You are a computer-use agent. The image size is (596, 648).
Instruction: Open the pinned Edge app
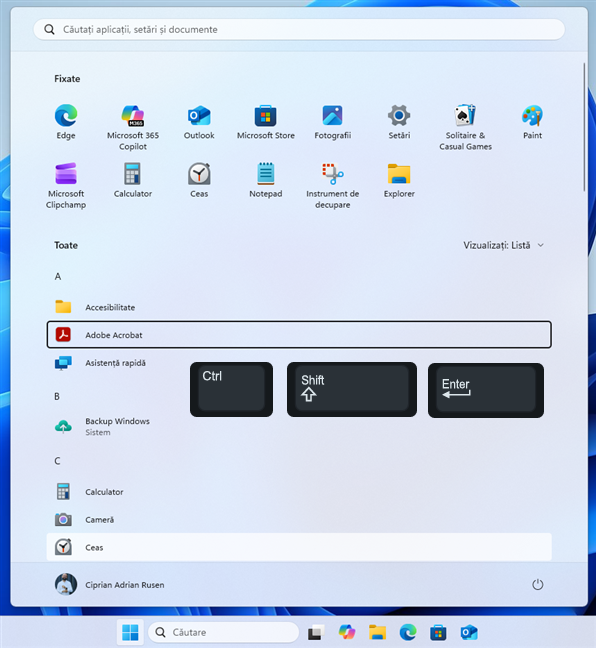66,122
